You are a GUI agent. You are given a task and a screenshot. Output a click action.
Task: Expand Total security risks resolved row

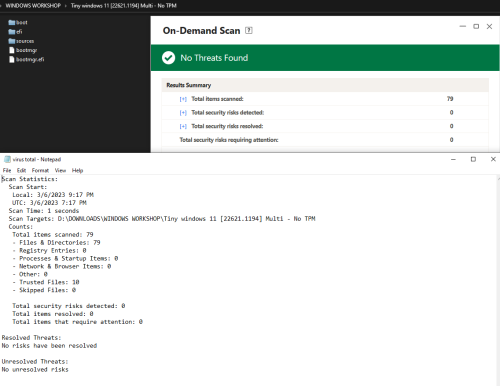click(x=183, y=126)
